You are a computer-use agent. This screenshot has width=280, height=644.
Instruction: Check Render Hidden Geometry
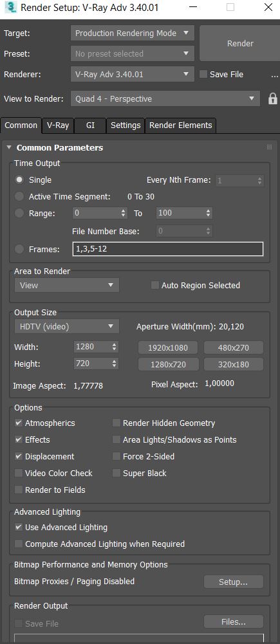(x=117, y=423)
